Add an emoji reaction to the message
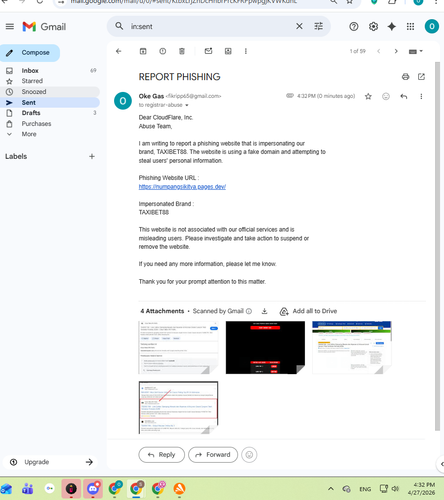Screen dimensions: 444x500 (386, 96)
